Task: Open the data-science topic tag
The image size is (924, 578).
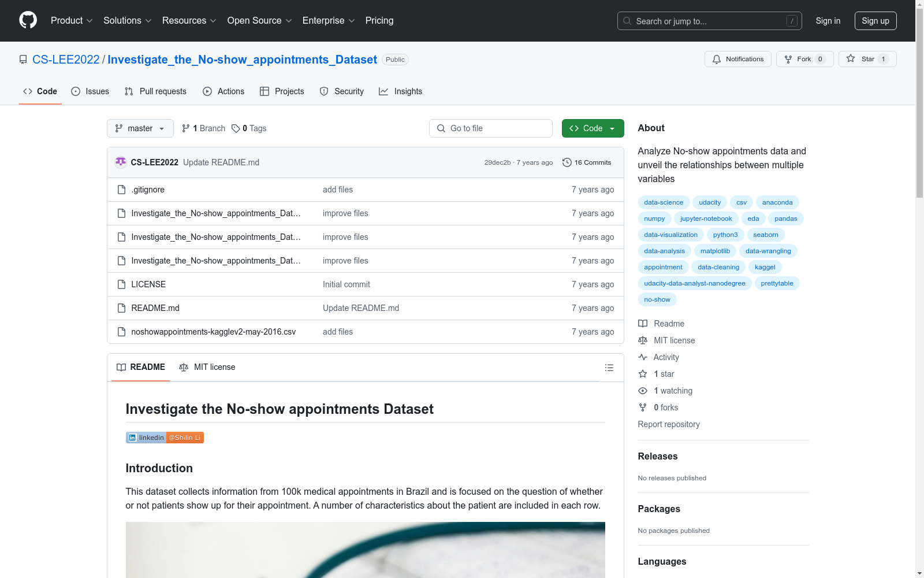Action: (664, 202)
